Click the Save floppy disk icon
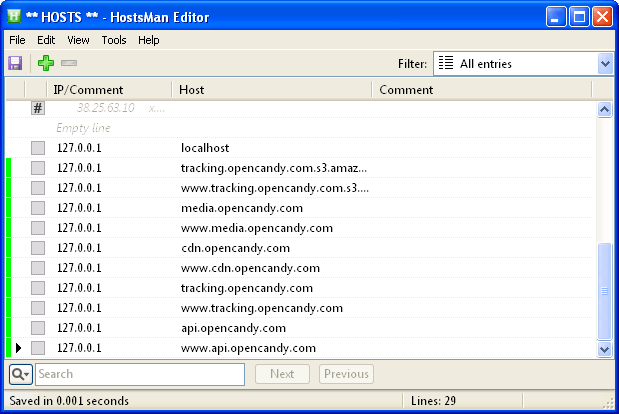Viewport: 619px width, 414px height. click(15, 63)
